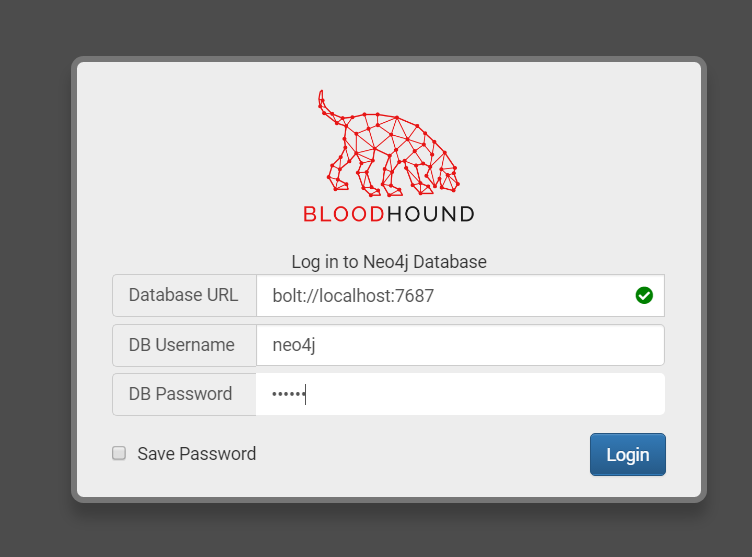
Task: Click the Log in to Neo4j Database heading
Action: pos(389,262)
